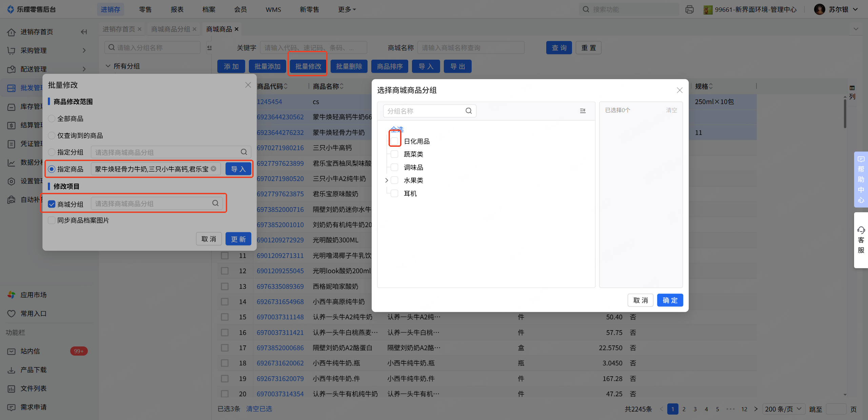This screenshot has width=868, height=420.
Task: Switch to the 商城商品分组 tab
Action: (x=171, y=29)
